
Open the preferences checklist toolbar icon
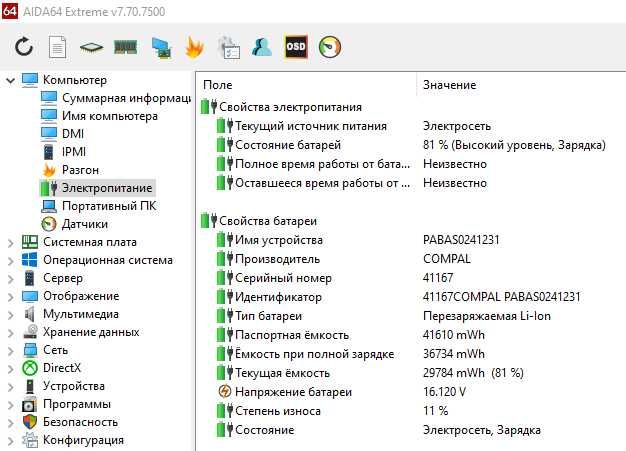click(229, 47)
